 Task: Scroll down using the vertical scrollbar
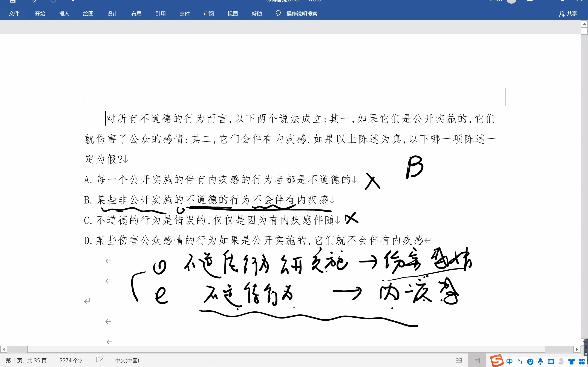pos(584,342)
